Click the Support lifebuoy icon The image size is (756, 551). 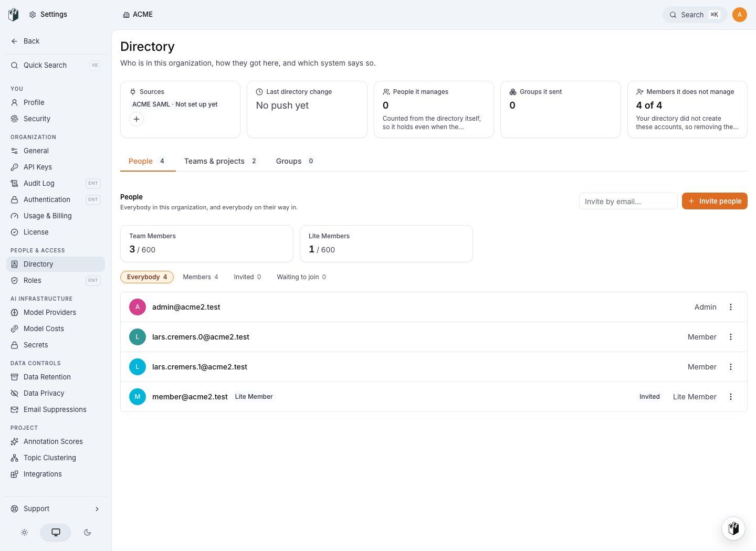coord(15,508)
